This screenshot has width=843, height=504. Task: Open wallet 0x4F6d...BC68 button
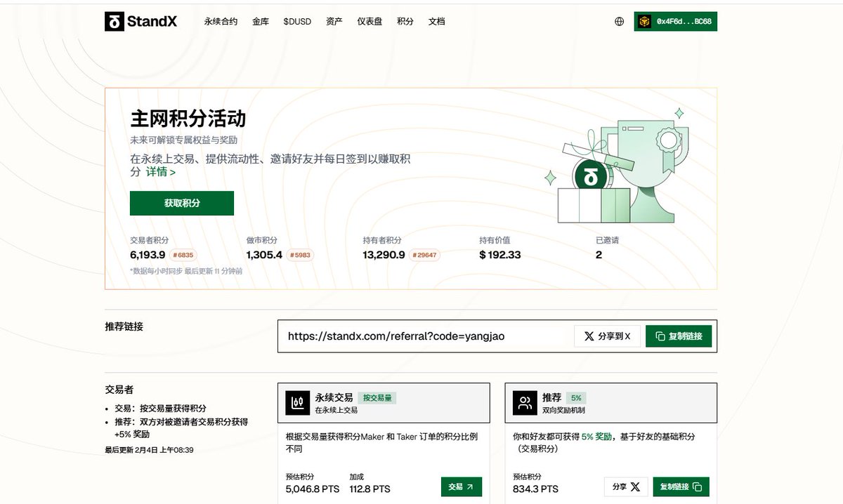pos(675,22)
